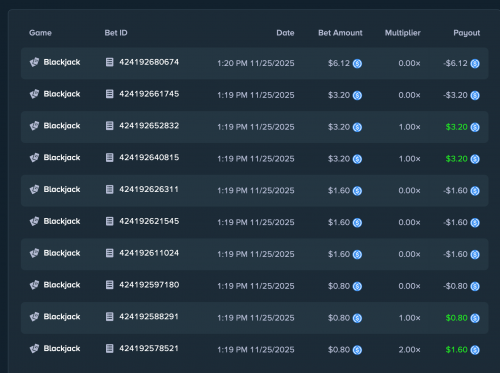Viewport: 500px width, 373px height.
Task: Click the Multiplier column header
Action: point(403,33)
